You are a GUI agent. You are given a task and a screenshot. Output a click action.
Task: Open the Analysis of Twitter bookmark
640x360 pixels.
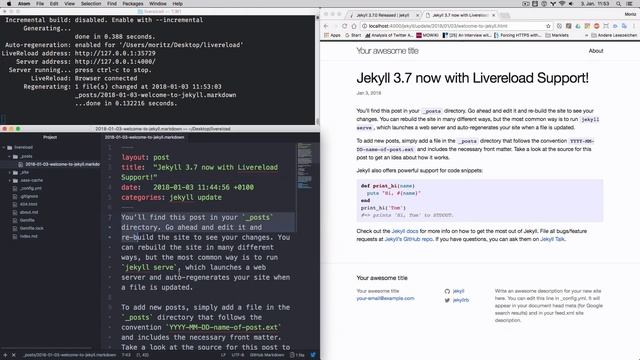click(x=389, y=36)
